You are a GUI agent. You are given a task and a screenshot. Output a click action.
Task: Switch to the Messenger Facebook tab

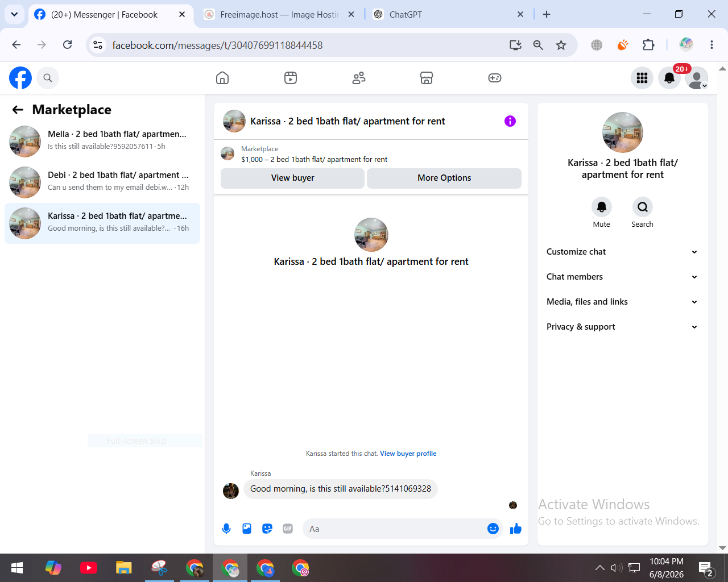tap(110, 15)
